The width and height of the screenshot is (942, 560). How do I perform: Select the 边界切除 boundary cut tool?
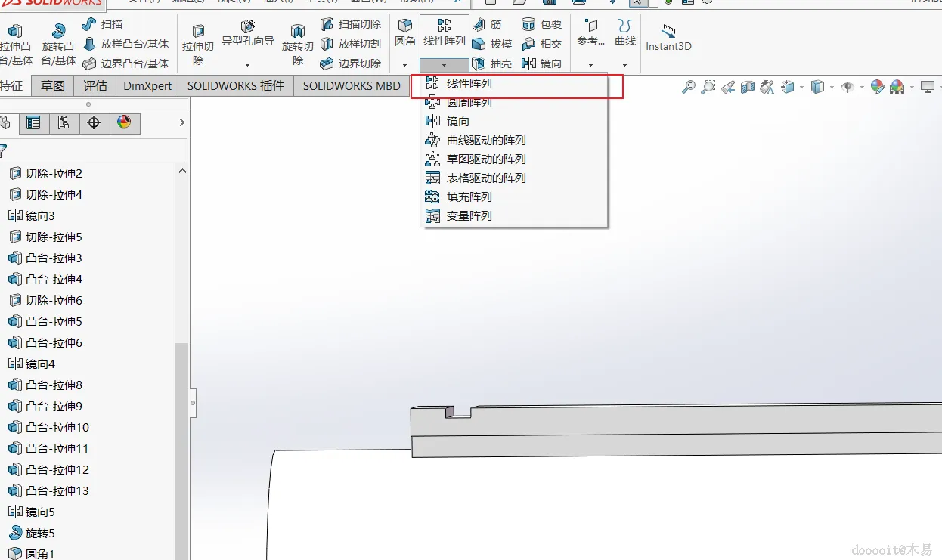(350, 63)
